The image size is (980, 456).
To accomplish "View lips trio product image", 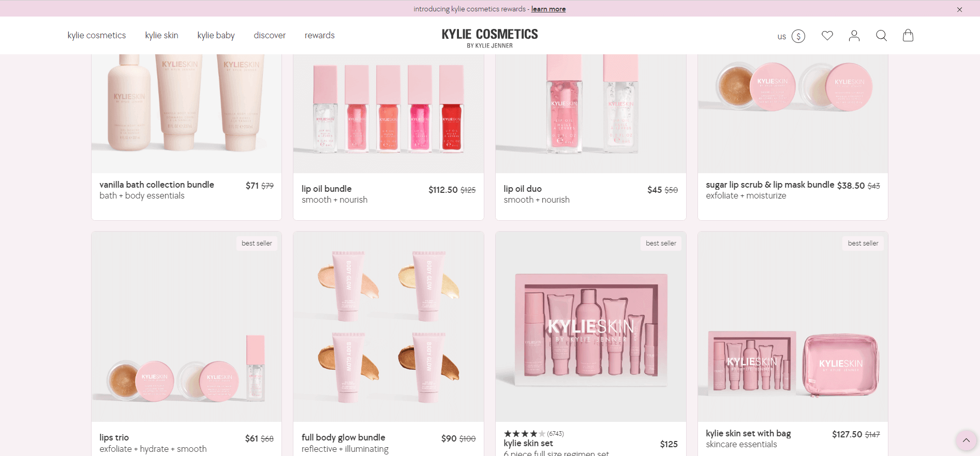I will tap(186, 327).
